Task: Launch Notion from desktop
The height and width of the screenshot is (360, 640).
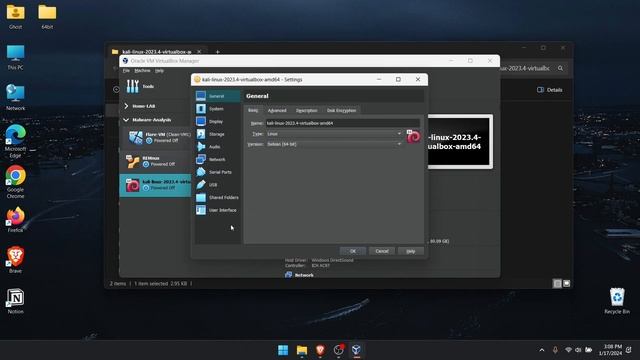Action: 16,301
